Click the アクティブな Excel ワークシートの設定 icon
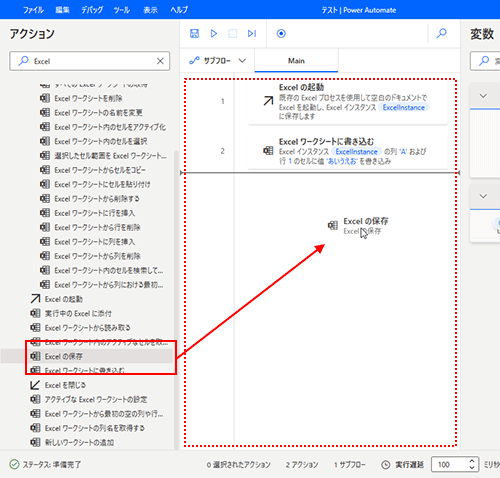Viewport: 500px width, 478px height. [35, 399]
